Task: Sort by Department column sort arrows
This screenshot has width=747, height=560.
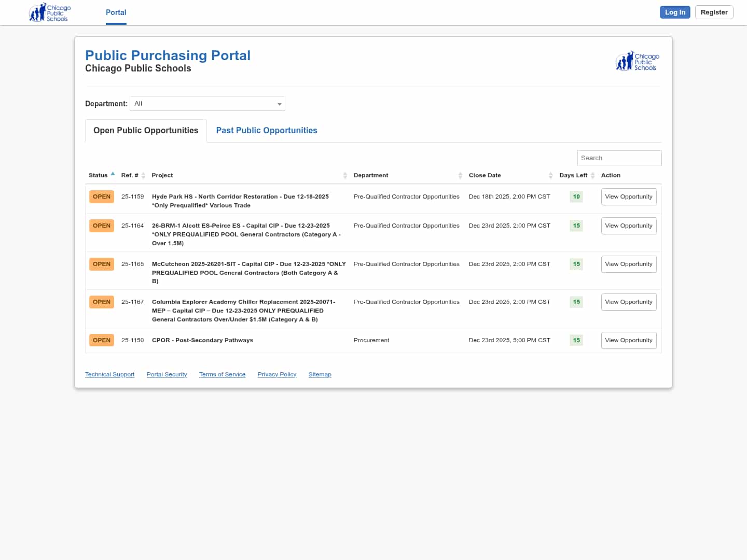Action: click(x=460, y=175)
